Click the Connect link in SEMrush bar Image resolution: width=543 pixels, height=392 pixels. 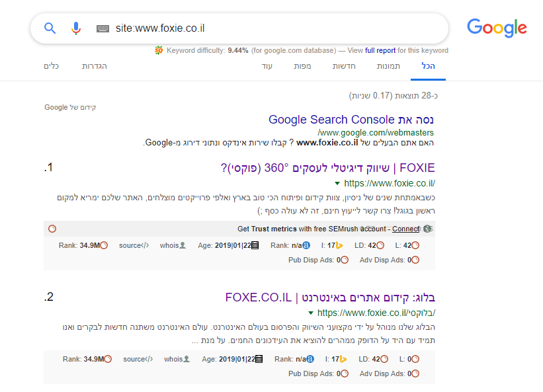405,229
